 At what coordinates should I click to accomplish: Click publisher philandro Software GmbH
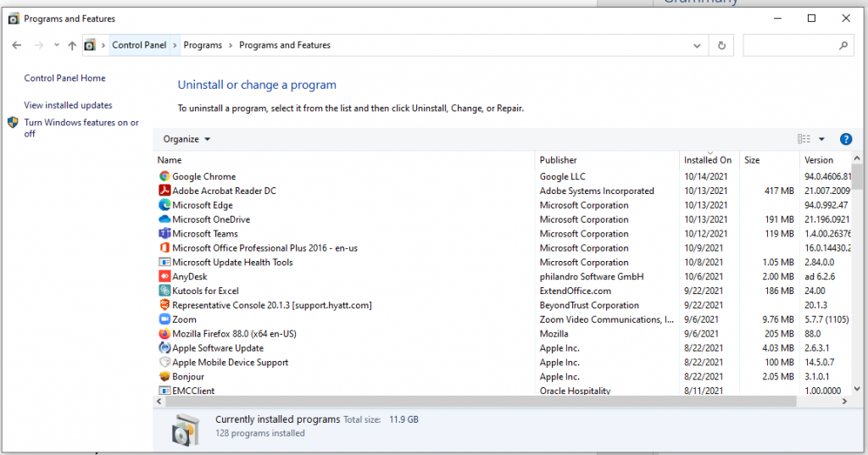(592, 276)
